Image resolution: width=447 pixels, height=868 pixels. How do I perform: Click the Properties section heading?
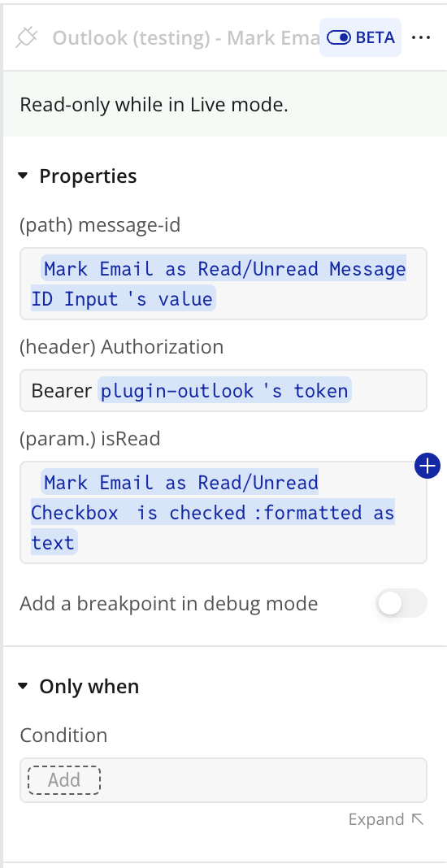click(88, 176)
